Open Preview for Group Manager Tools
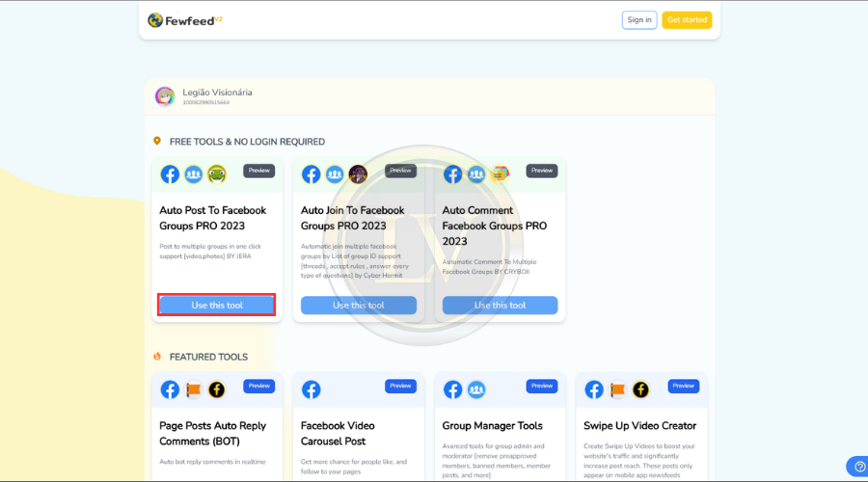Viewport: 868px width, 482px height. coord(542,386)
